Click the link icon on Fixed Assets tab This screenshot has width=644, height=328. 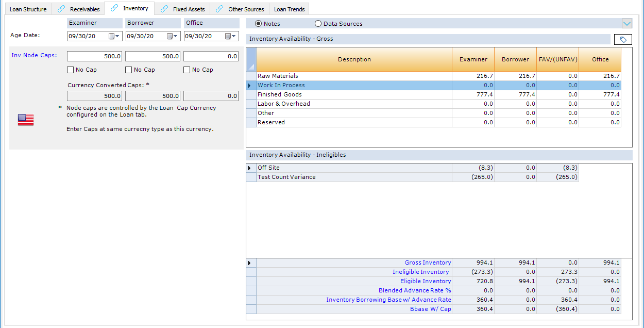pyautogui.click(x=164, y=9)
